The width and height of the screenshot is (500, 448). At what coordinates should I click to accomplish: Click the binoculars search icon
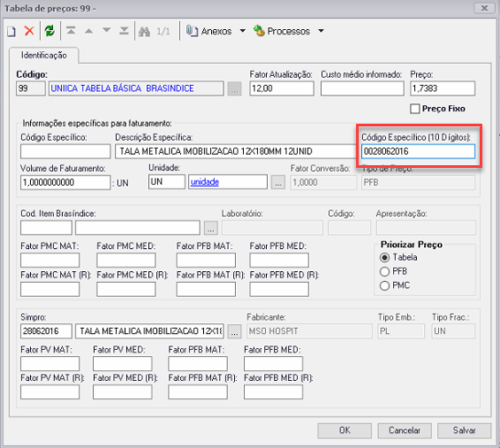click(x=144, y=31)
